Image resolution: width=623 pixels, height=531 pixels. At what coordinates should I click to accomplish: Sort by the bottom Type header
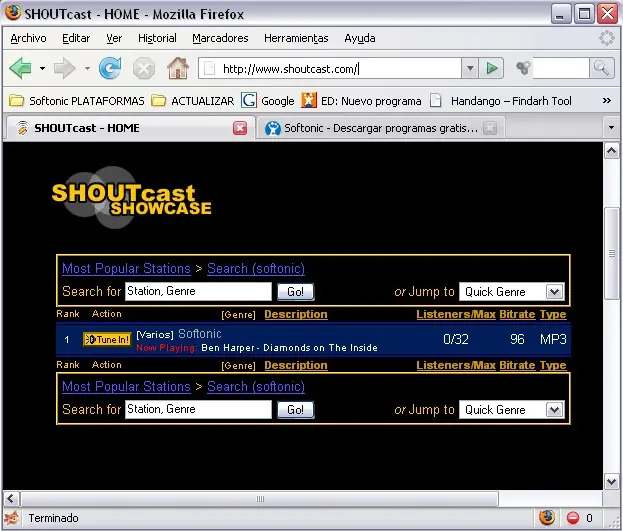point(553,365)
